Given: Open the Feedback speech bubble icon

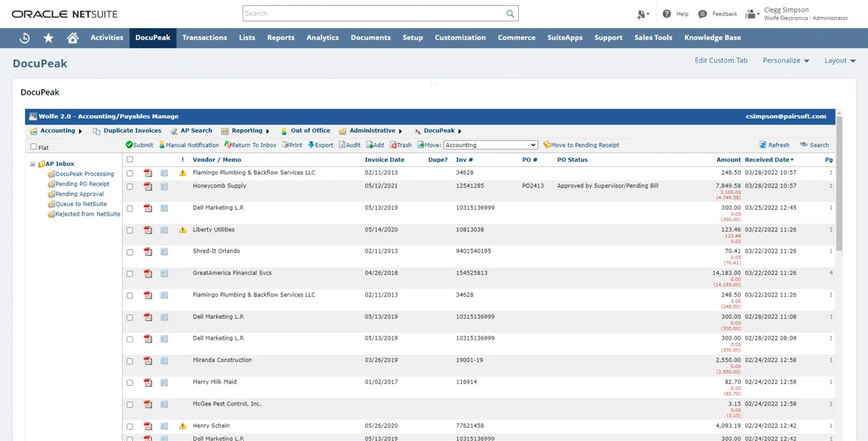Looking at the screenshot, I should click(x=703, y=14).
